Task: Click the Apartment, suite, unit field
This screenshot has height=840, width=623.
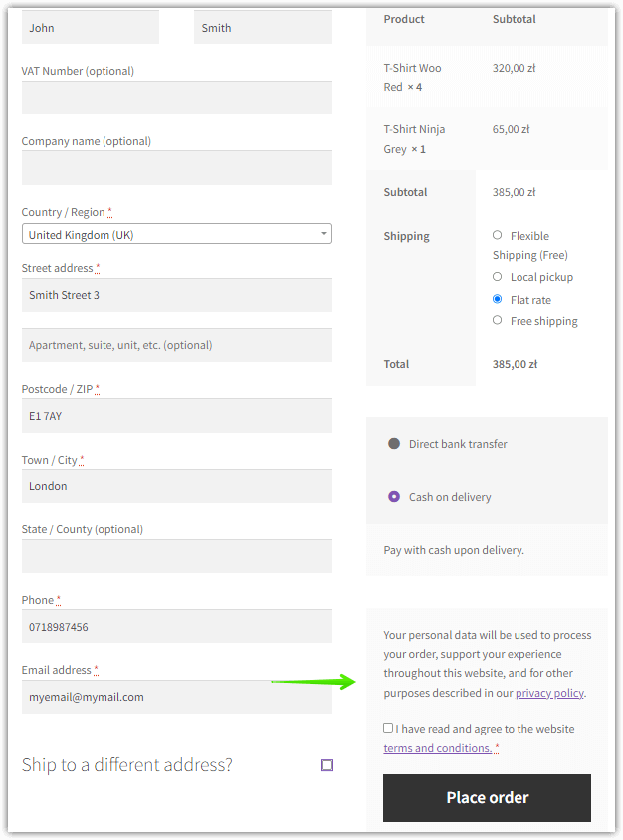Action: [176, 345]
